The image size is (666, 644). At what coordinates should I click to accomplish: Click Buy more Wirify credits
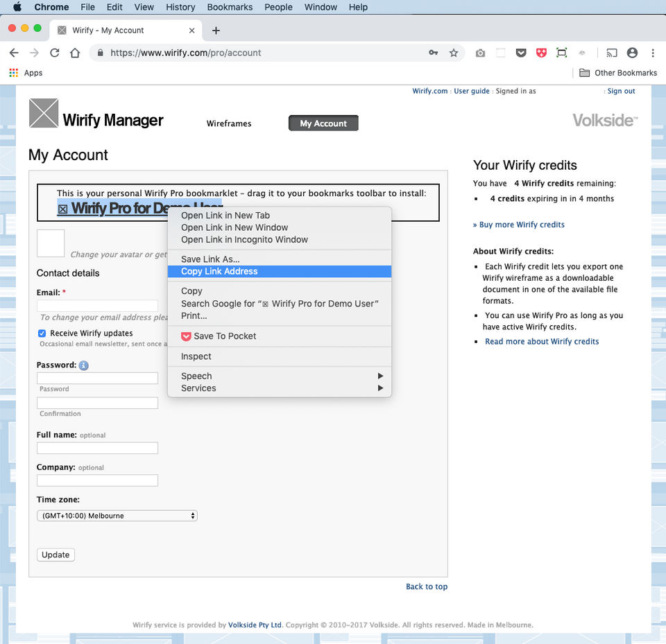[x=519, y=225]
